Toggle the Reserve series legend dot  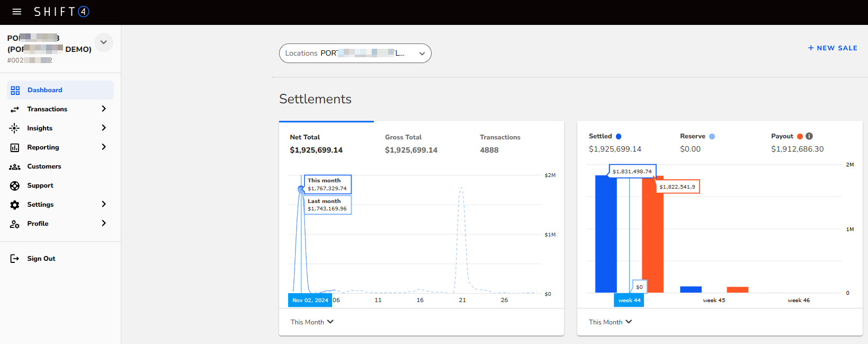[x=712, y=136]
